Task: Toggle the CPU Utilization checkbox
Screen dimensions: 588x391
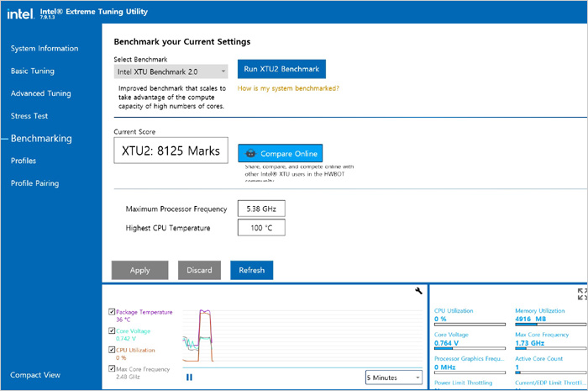Action: coord(112,350)
